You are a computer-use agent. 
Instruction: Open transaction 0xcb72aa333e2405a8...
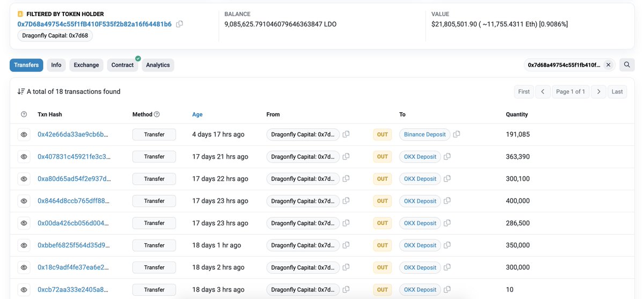point(74,289)
